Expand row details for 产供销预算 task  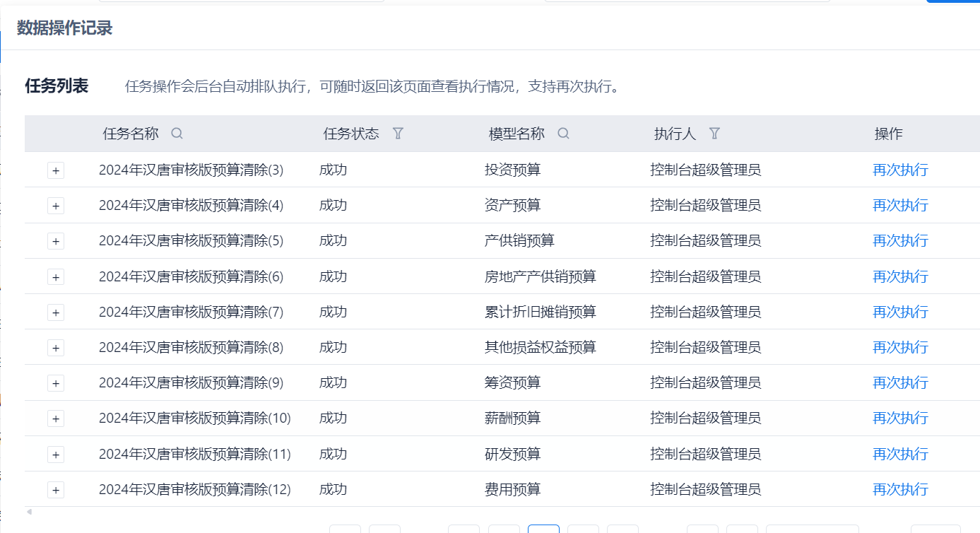(56, 241)
